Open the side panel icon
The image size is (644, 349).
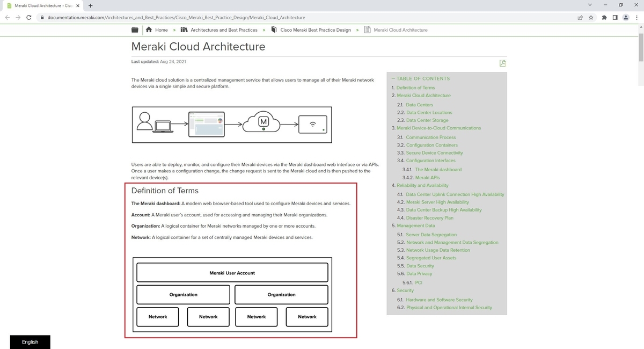614,17
